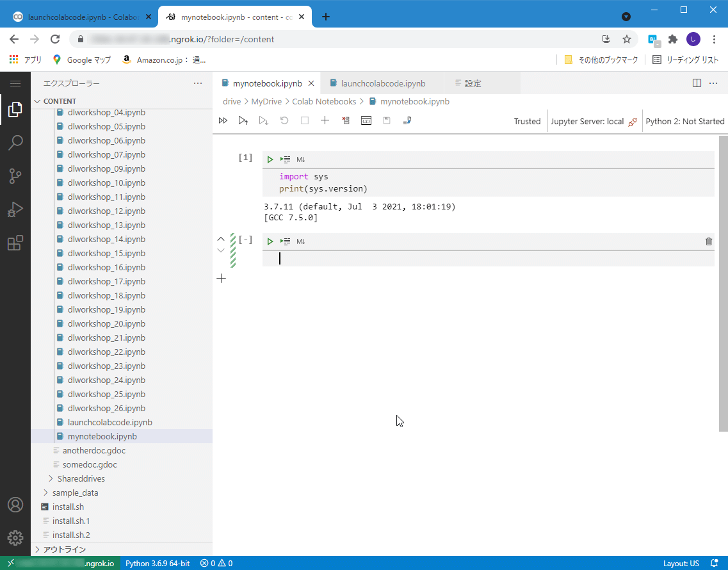
Task: Click the errors and warnings status bar indicator
Action: click(x=216, y=563)
